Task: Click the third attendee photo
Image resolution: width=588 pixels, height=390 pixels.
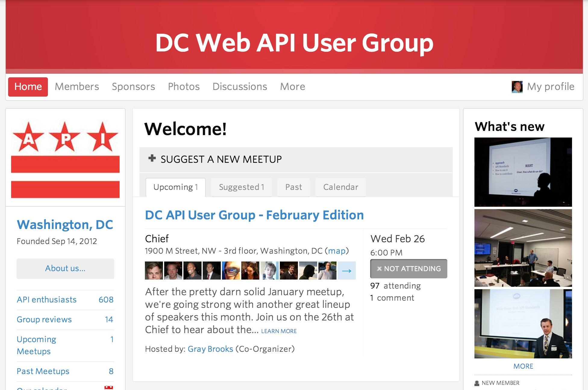Action: [192, 271]
